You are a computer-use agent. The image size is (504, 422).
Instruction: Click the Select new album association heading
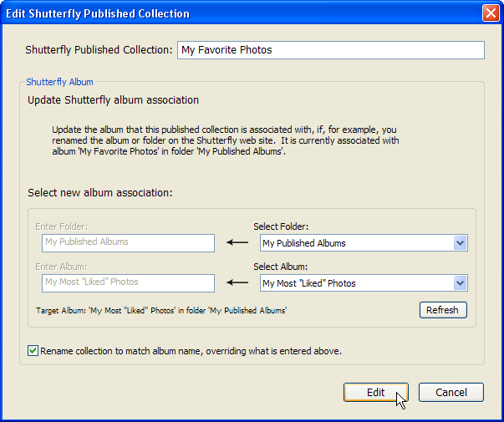pos(99,192)
